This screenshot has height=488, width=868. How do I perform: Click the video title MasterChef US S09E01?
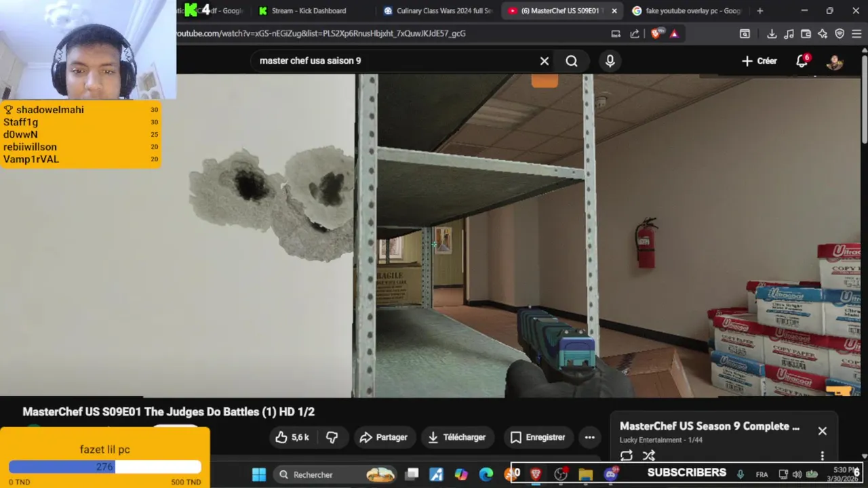click(x=168, y=412)
